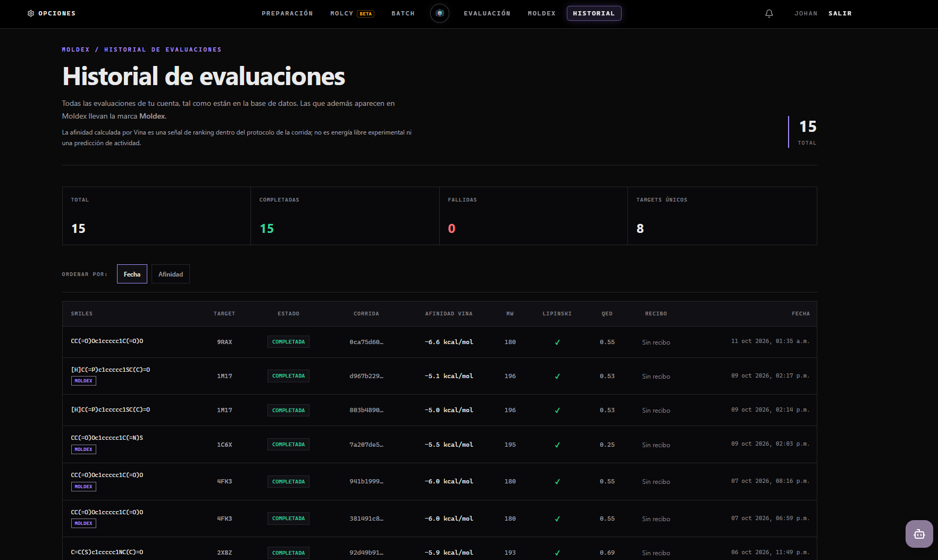This screenshot has width=938, height=560.
Task: Click target 9RAX cell
Action: click(224, 342)
